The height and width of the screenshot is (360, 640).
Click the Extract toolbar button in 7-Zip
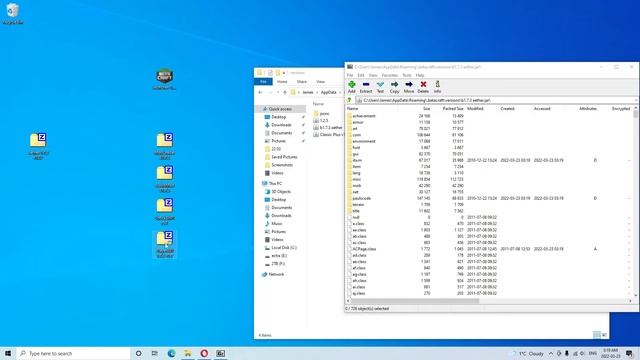tap(366, 87)
